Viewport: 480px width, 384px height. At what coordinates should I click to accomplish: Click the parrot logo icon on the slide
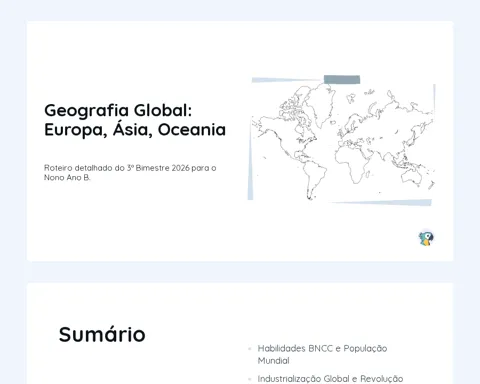[x=426, y=238]
